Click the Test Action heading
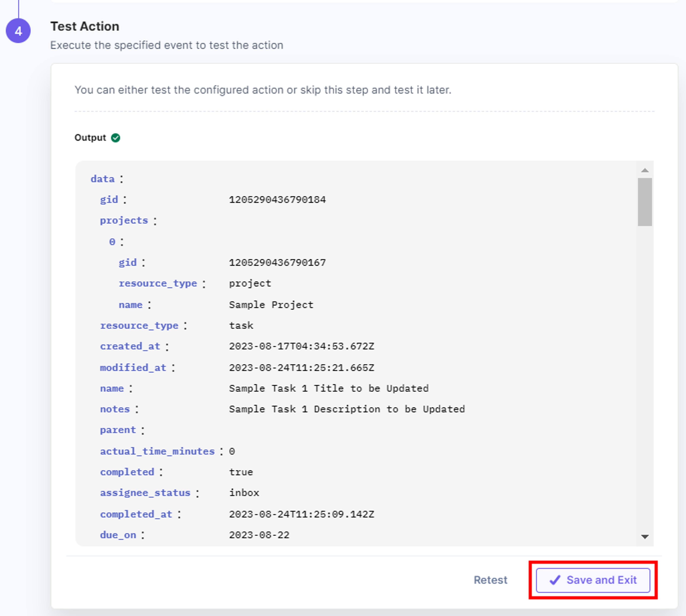Screen dimensions: 686x616 pos(85,26)
